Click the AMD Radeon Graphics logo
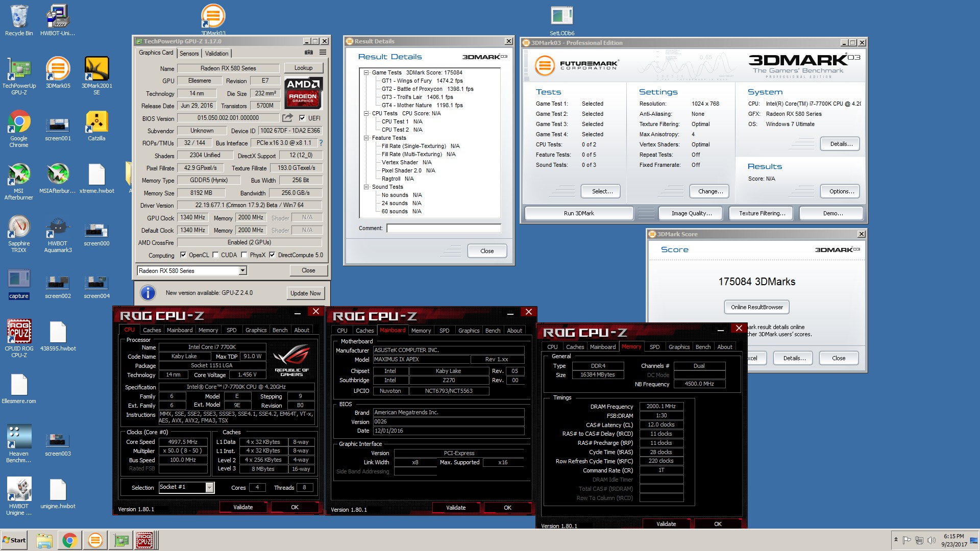980x551 pixels. pos(303,93)
